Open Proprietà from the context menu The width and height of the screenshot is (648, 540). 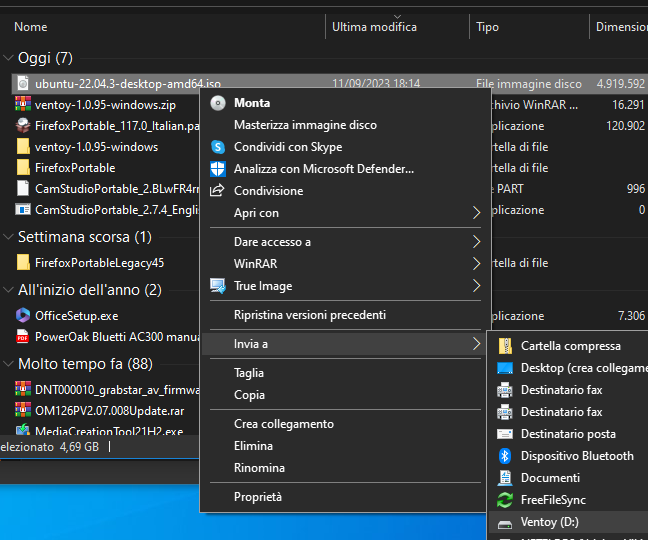pos(343,497)
